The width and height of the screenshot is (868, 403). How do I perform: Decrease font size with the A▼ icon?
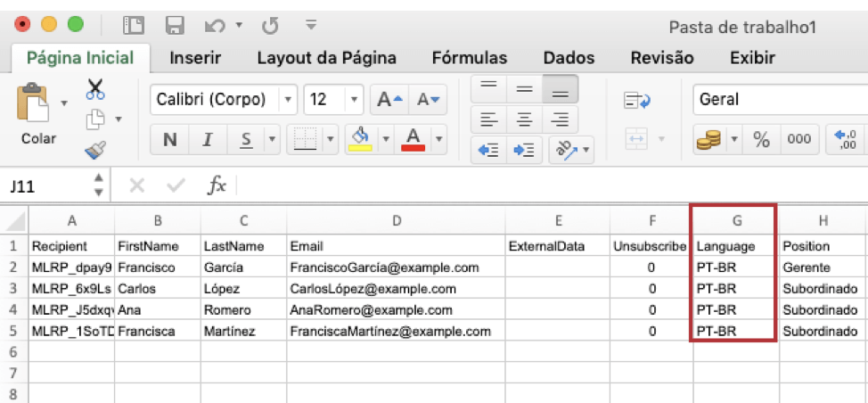click(x=428, y=100)
